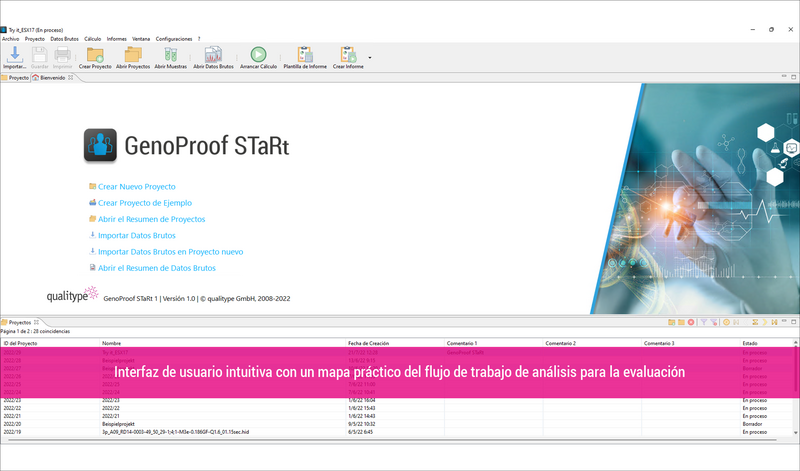Click the Plantilla de Informe icon

[305, 54]
